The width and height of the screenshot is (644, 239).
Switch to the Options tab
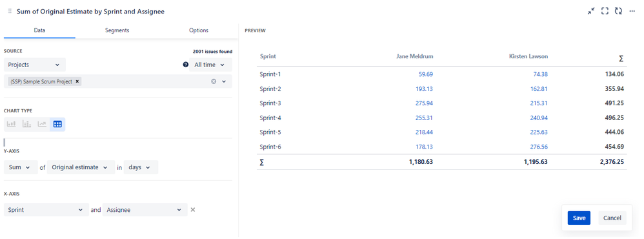point(199,30)
